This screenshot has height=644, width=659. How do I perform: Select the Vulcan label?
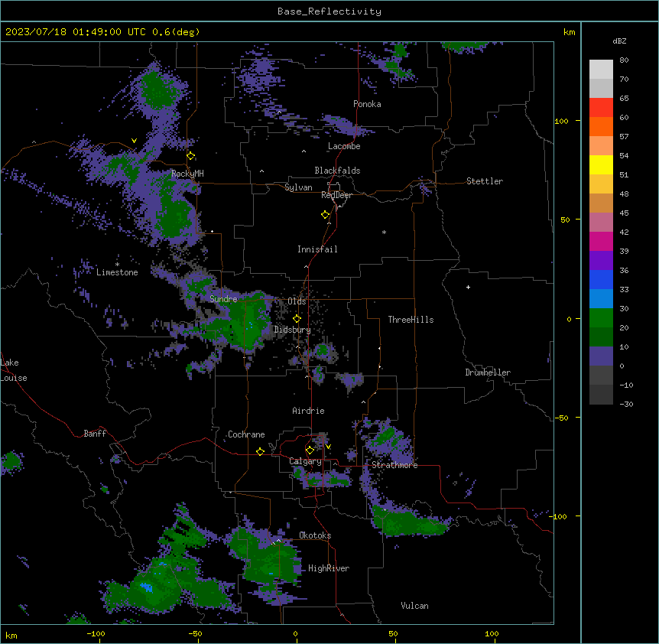(x=415, y=606)
